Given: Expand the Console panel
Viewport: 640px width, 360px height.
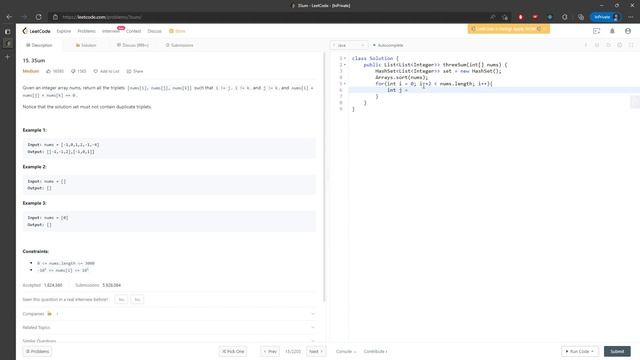Looking at the screenshot, I should coord(346,351).
